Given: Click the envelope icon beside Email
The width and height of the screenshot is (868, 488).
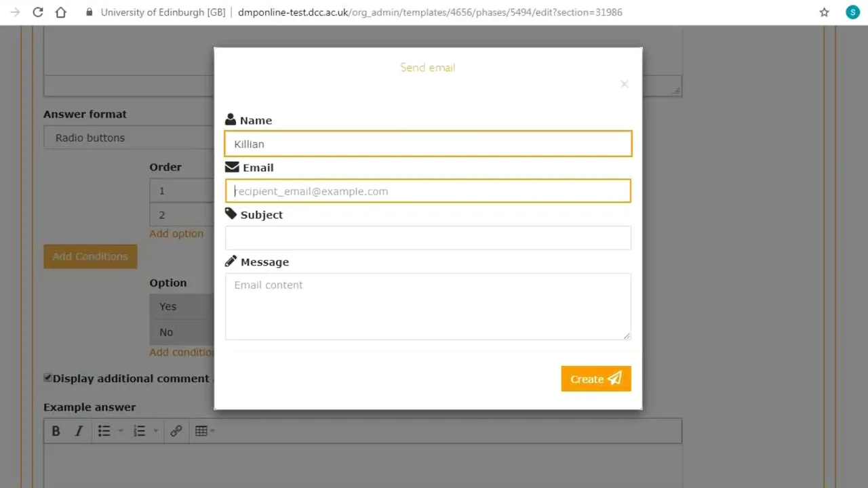Looking at the screenshot, I should click(x=232, y=167).
